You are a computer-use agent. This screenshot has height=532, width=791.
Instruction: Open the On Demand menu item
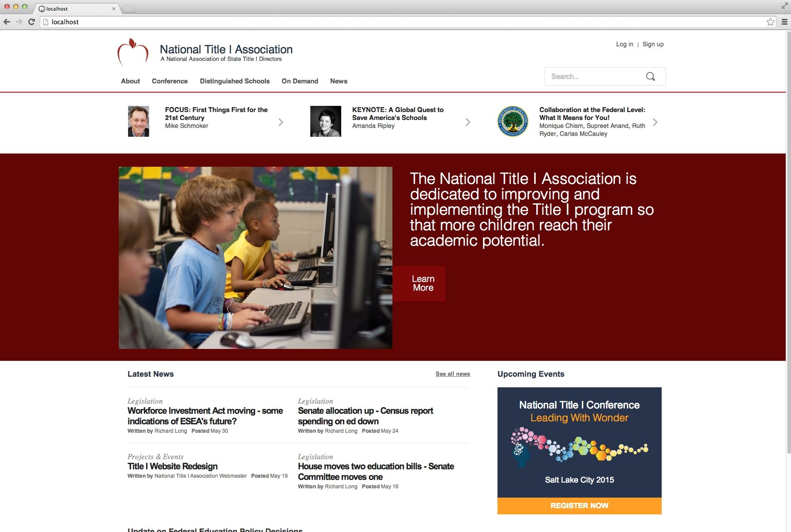(300, 81)
